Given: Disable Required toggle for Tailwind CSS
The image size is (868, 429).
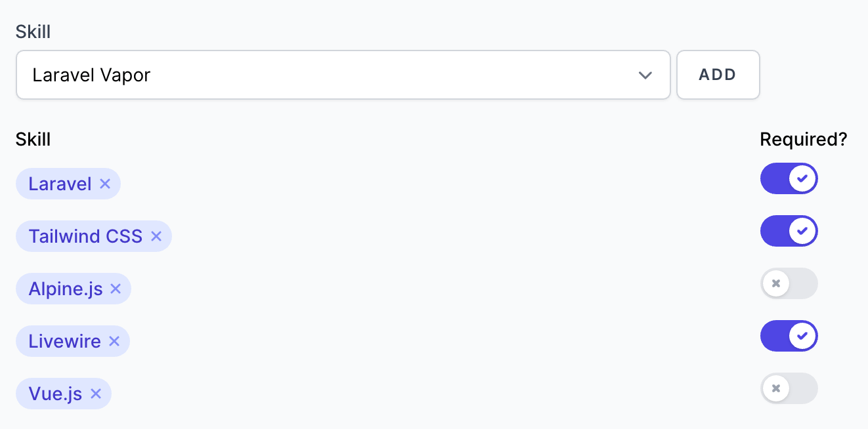Looking at the screenshot, I should click(789, 231).
